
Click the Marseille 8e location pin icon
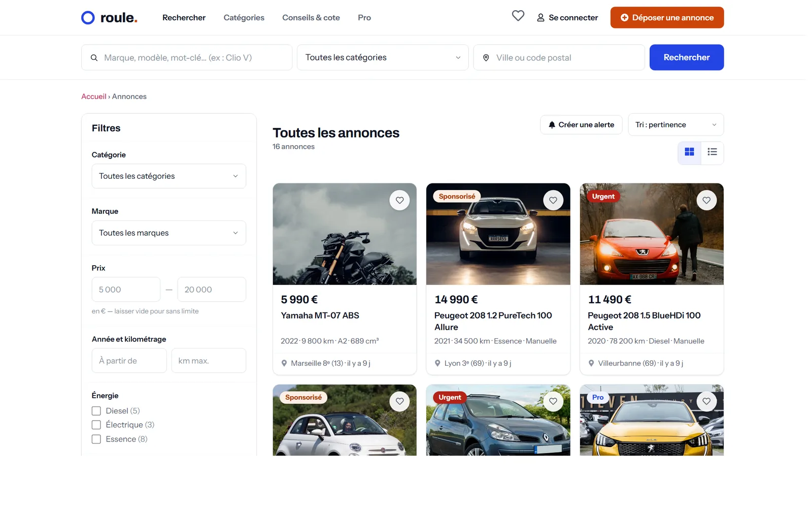click(x=284, y=363)
